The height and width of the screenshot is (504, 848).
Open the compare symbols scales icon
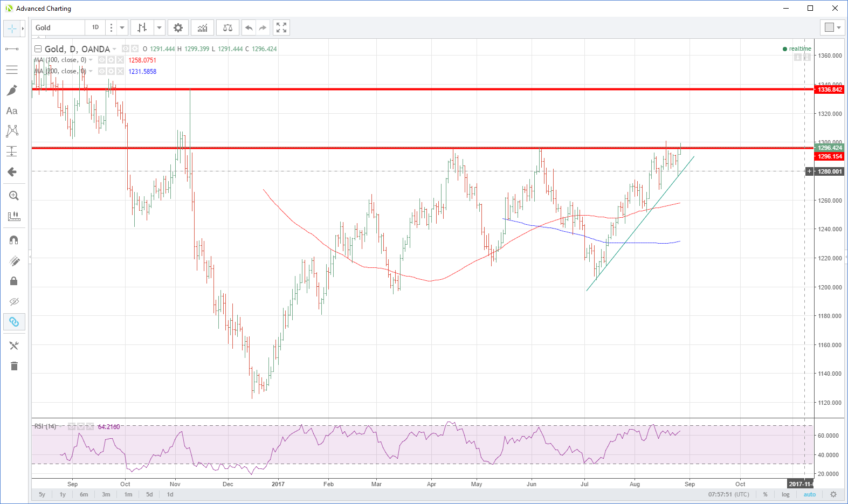(x=227, y=27)
